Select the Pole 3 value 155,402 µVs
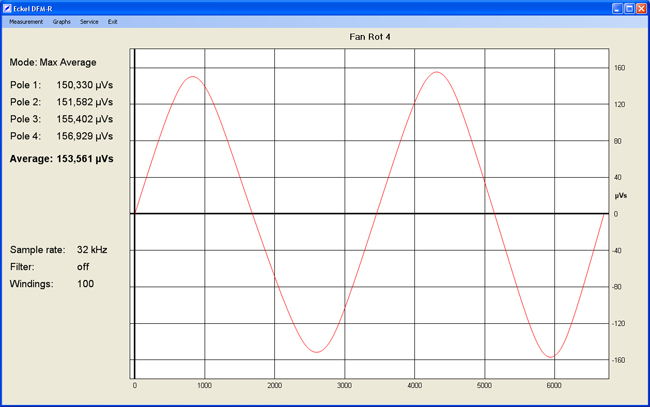The image size is (650, 407). [x=85, y=119]
